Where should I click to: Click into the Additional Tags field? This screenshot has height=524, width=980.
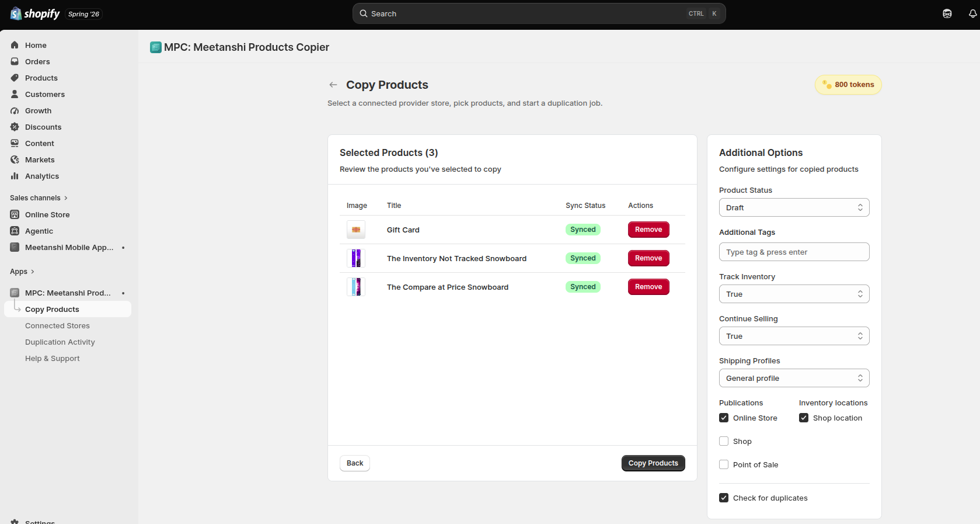[x=794, y=252]
